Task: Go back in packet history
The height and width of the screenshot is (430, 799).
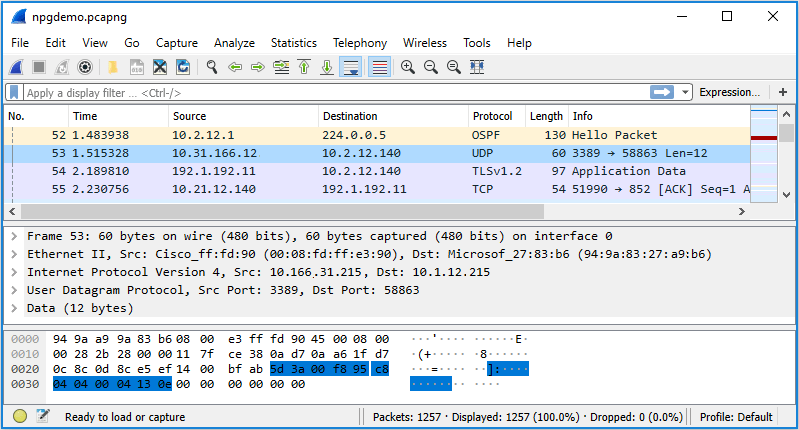Action: point(235,67)
